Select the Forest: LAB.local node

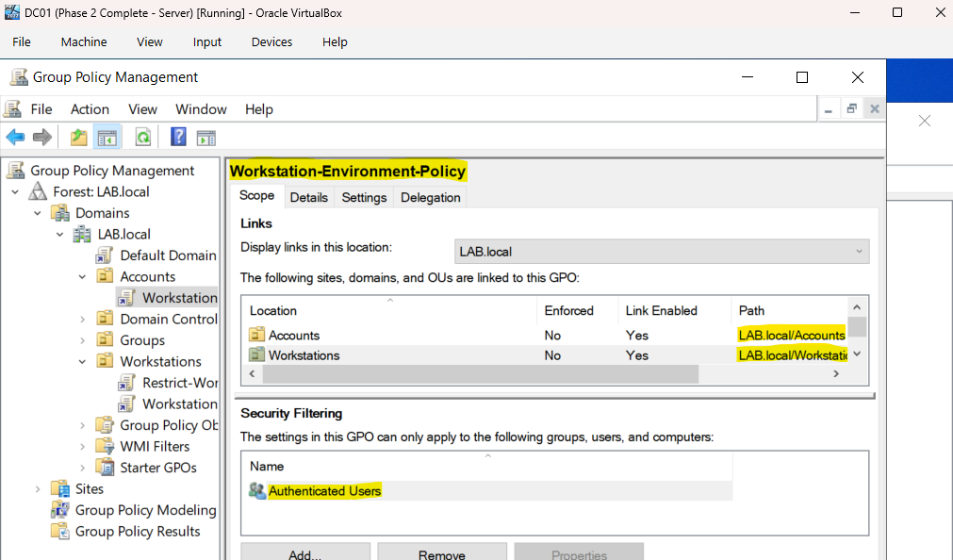[x=101, y=192]
